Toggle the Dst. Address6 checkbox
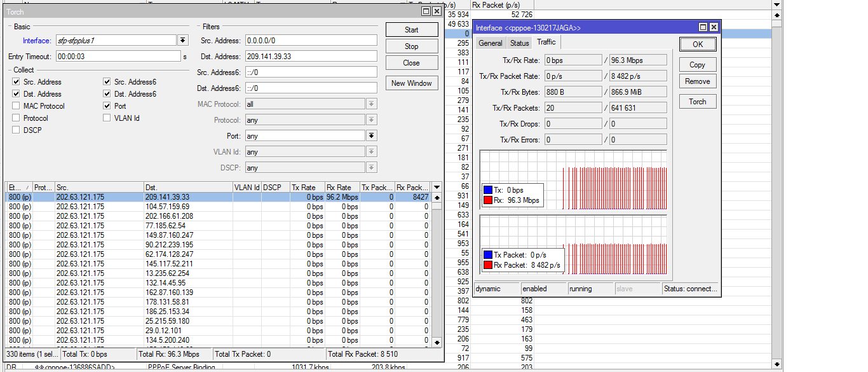868x372 pixels. point(107,94)
